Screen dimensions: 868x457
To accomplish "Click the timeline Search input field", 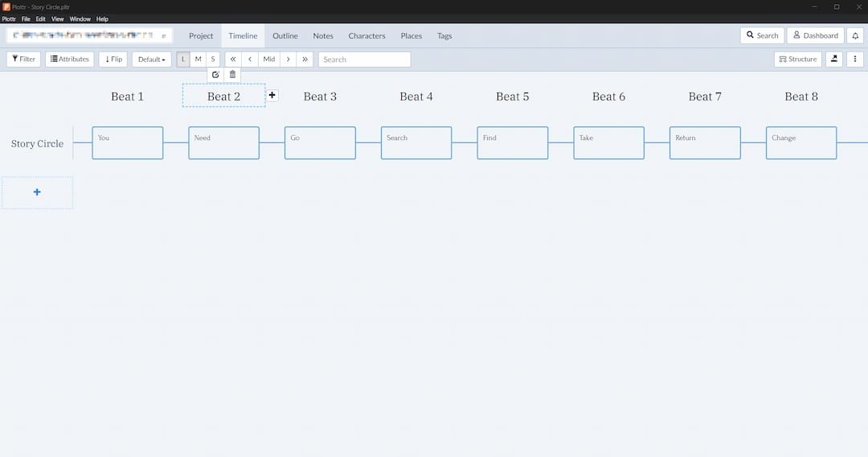I will click(x=364, y=60).
